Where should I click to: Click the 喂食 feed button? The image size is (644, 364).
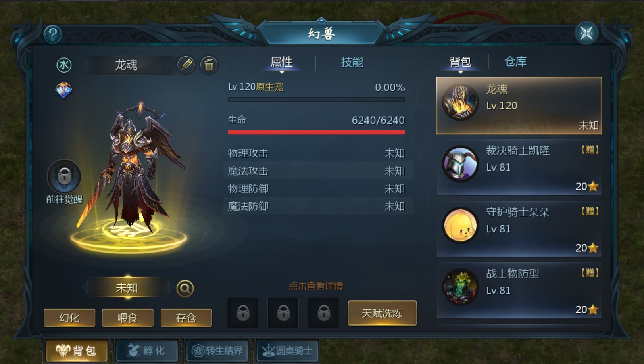tap(127, 318)
